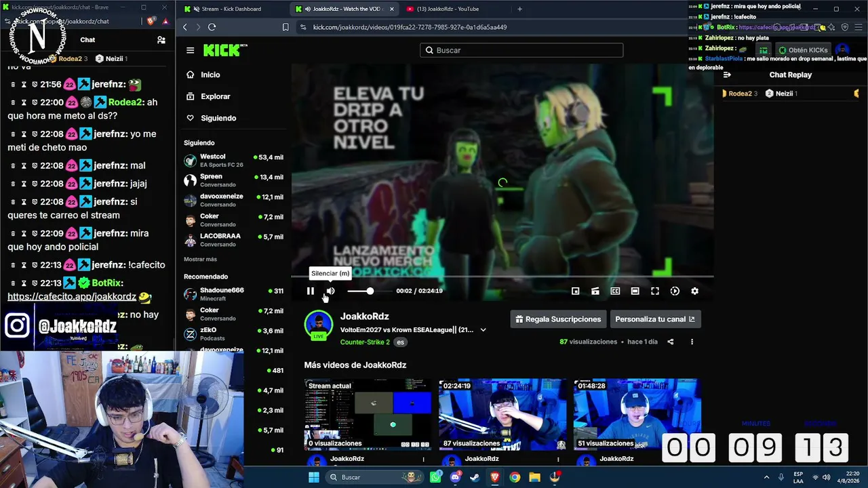Switch the player to theater mode
Screen dimensions: 868x488
click(x=635, y=291)
